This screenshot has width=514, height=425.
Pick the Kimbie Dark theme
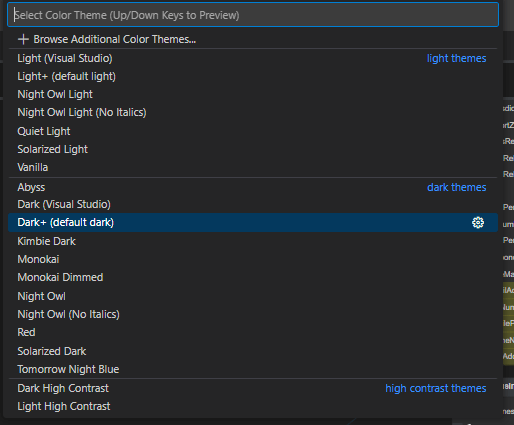(x=253, y=241)
